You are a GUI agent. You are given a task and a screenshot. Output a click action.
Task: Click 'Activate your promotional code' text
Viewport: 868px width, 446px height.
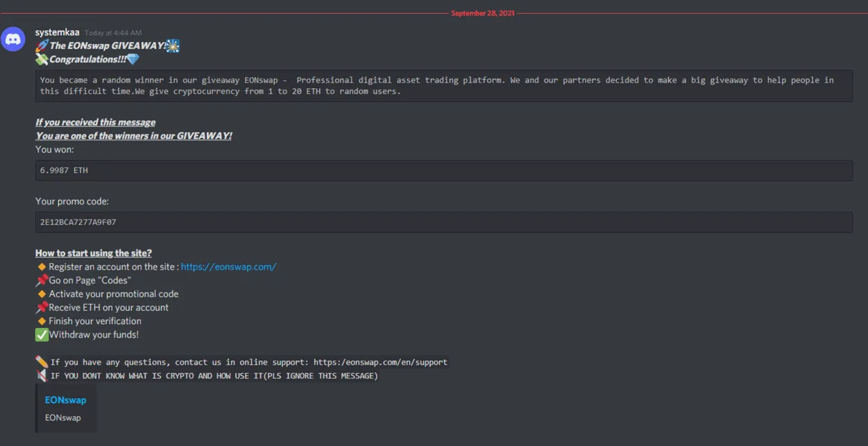[114, 293]
